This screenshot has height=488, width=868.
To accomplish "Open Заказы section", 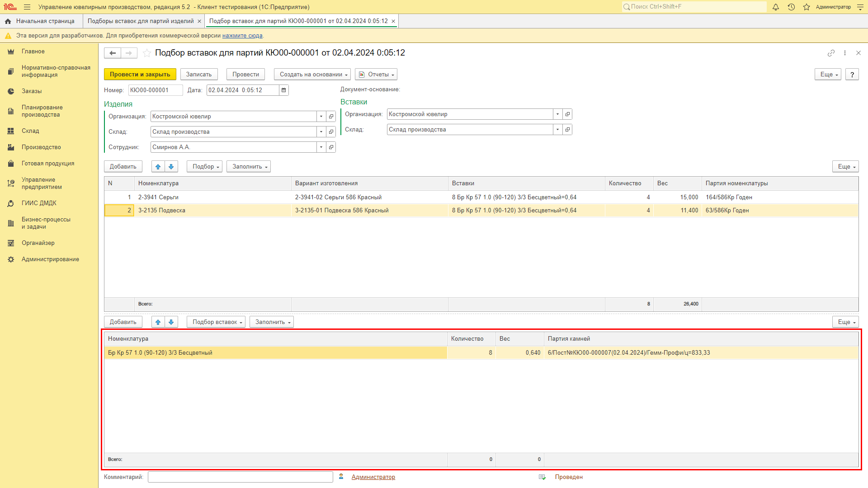I will (x=32, y=91).
